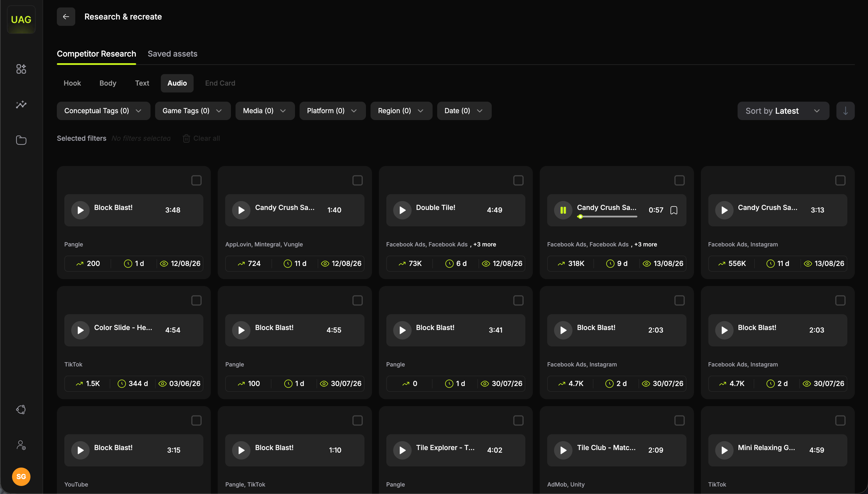Play the Block Blast! 1:10 audio
This screenshot has height=494, width=868.
click(241, 451)
